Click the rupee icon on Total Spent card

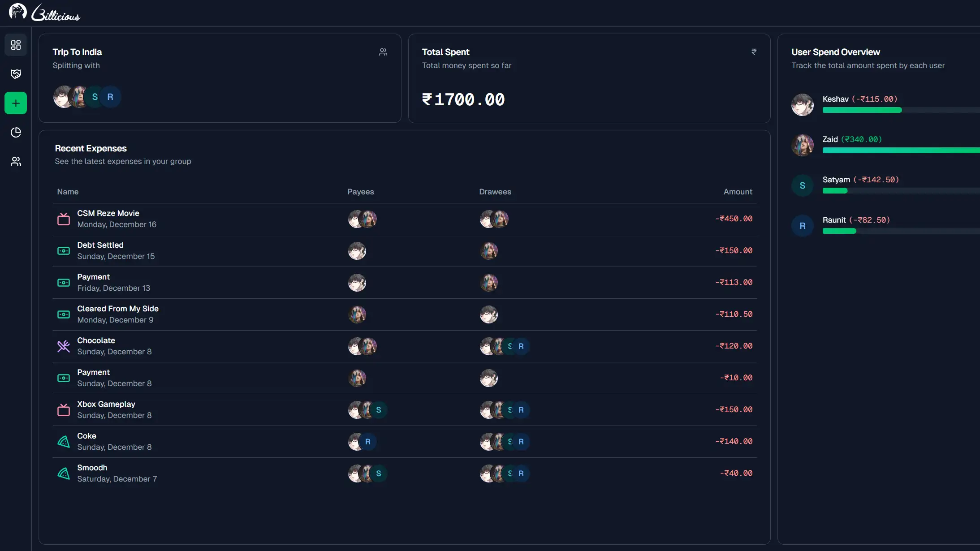tap(754, 52)
